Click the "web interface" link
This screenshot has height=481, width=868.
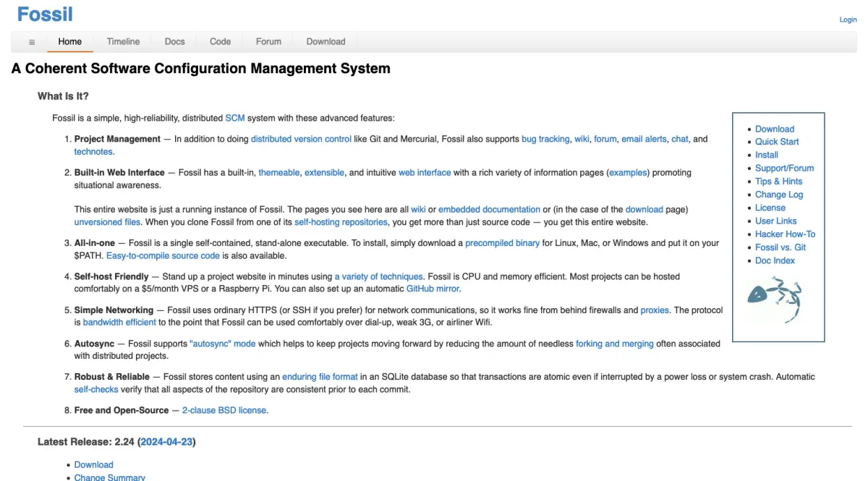click(x=425, y=173)
